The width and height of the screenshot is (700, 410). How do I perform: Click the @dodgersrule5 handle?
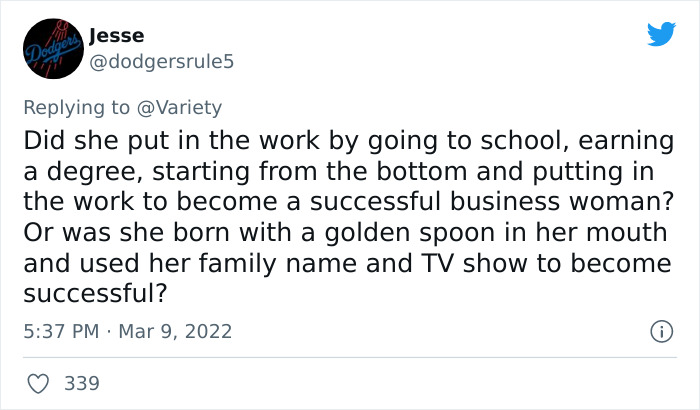[x=161, y=61]
